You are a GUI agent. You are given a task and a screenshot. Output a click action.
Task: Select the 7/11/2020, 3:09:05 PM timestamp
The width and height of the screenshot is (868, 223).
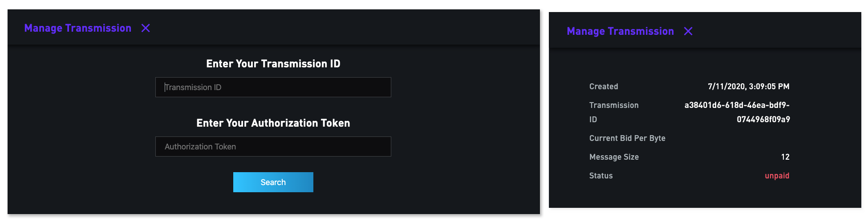click(x=748, y=87)
